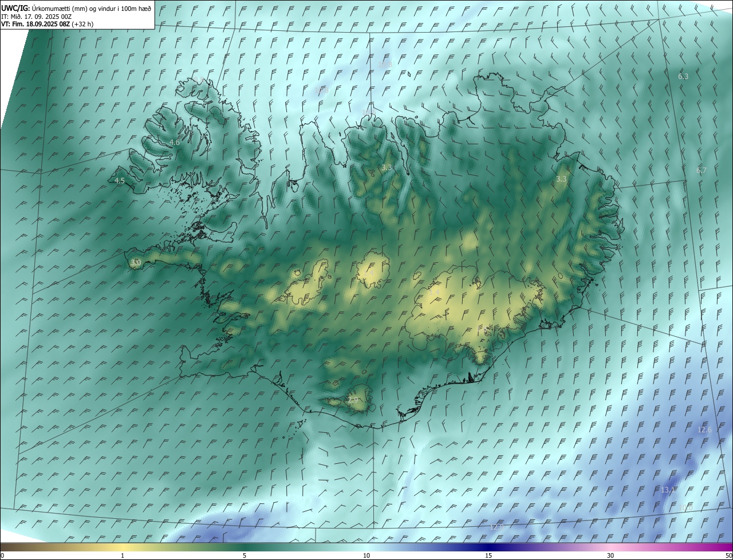The image size is (733, 560).
Task: Click the 6.7 value on the map
Action: pyautogui.click(x=702, y=171)
